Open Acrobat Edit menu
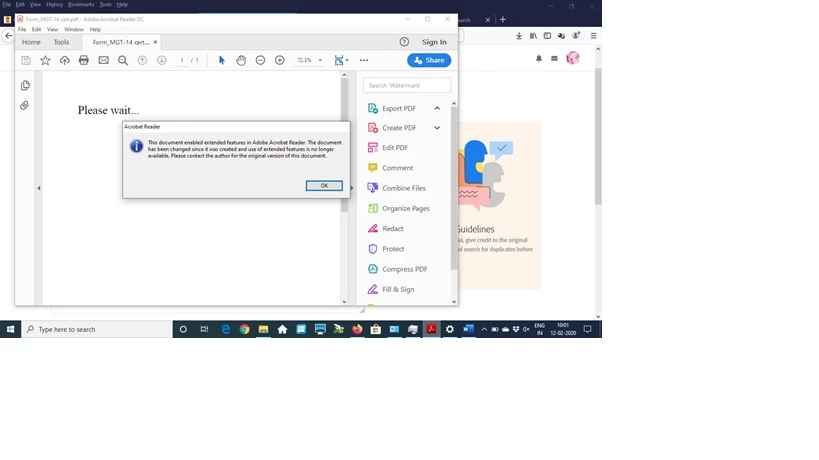This screenshot has width=819, height=460. pos(37,30)
